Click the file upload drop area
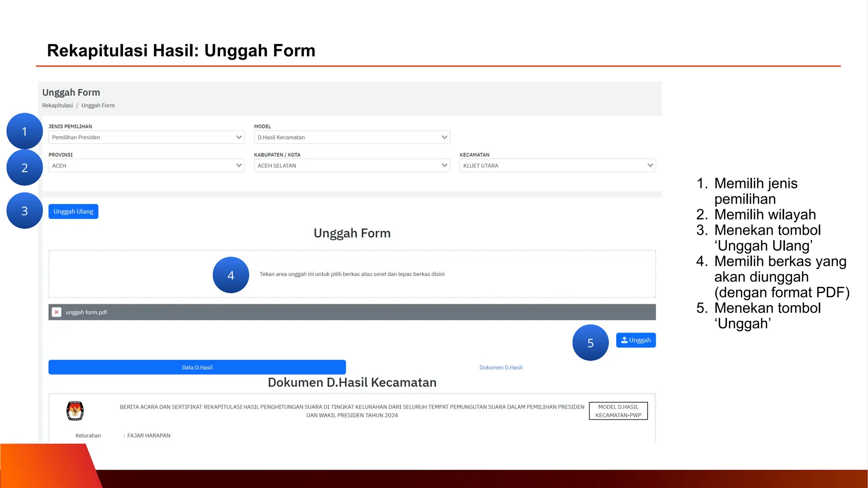Image resolution: width=868 pixels, height=488 pixels. 352,274
